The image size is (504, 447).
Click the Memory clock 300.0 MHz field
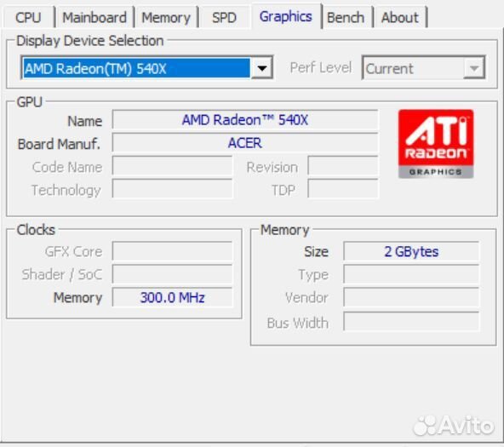[x=172, y=297]
